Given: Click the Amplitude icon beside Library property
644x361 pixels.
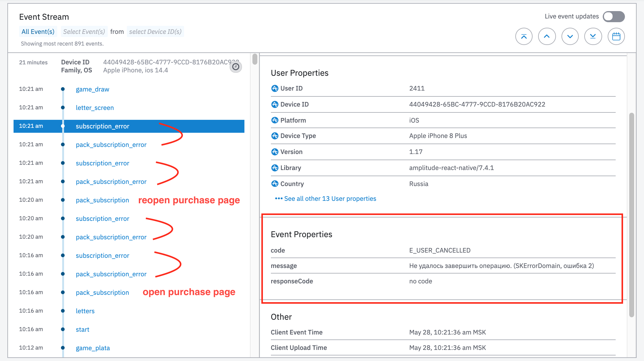Looking at the screenshot, I should pyautogui.click(x=275, y=168).
